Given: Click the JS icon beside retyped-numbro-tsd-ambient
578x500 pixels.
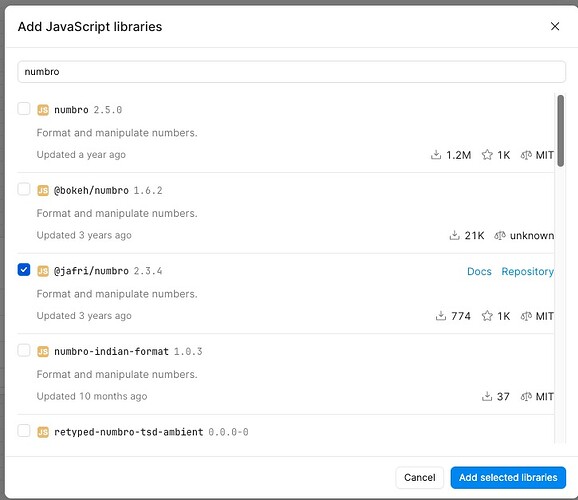Looking at the screenshot, I should point(43,432).
